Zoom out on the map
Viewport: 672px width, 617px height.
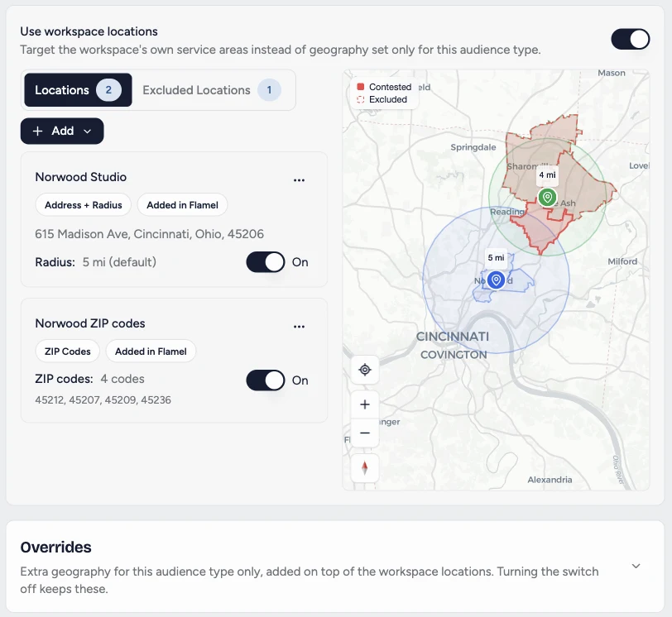coord(365,433)
